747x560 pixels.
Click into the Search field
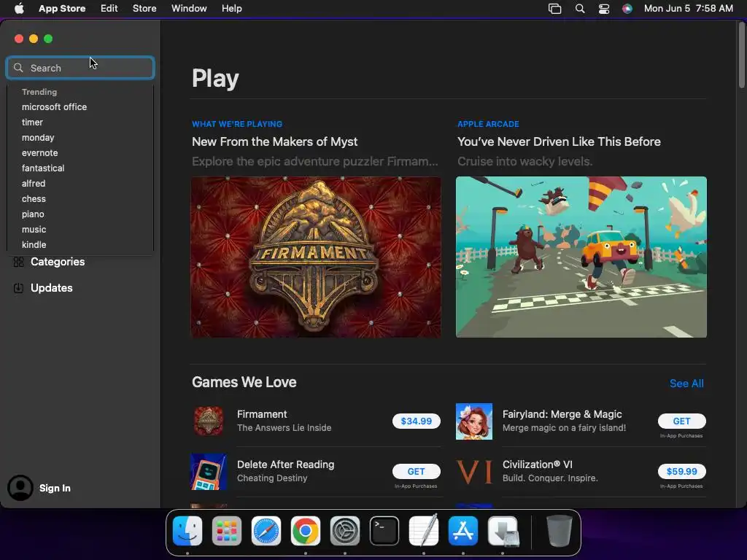[x=80, y=68]
